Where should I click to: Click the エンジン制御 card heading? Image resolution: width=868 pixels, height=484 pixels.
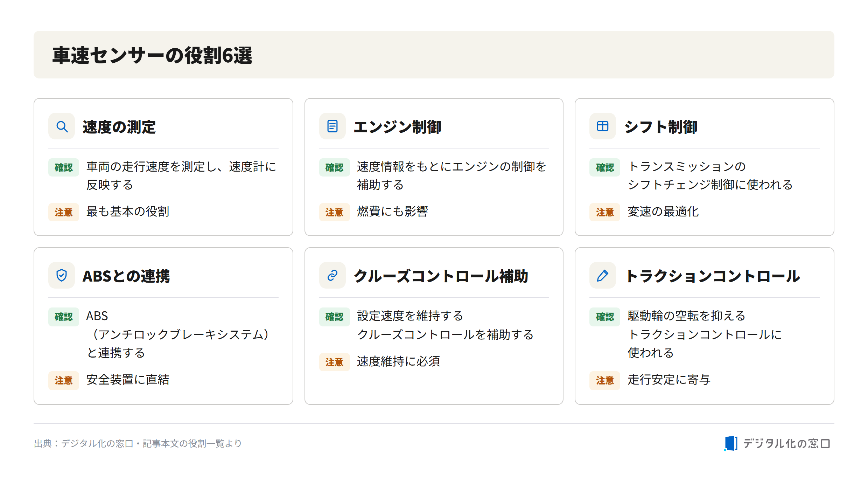tap(398, 127)
